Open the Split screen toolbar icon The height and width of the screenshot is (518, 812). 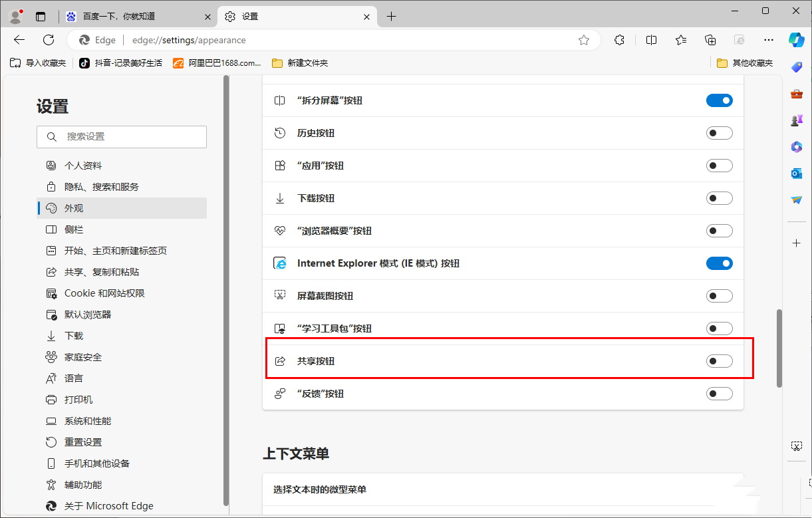651,40
